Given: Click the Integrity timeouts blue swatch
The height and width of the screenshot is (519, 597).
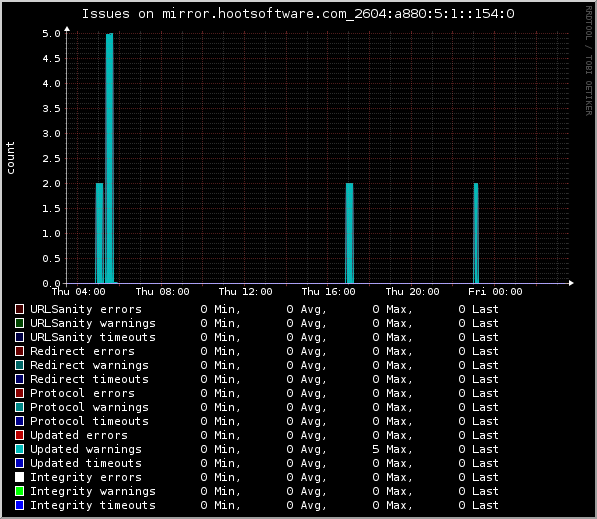Looking at the screenshot, I should (19, 505).
